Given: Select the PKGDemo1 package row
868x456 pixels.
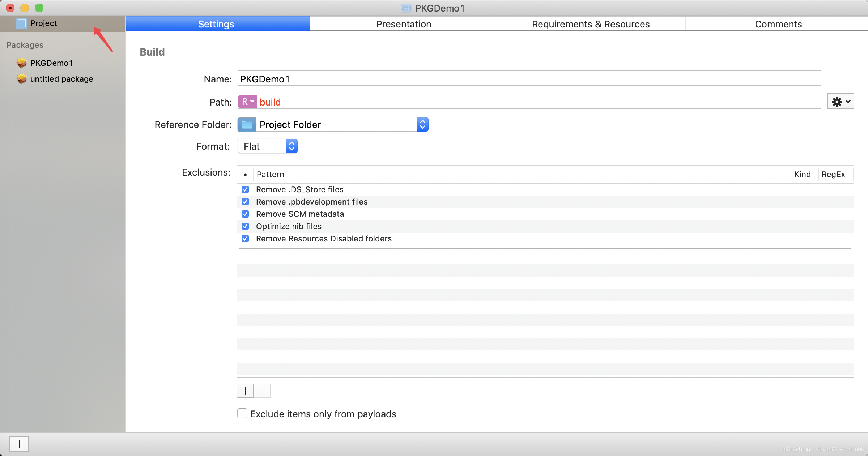Looking at the screenshot, I should [x=63, y=63].
